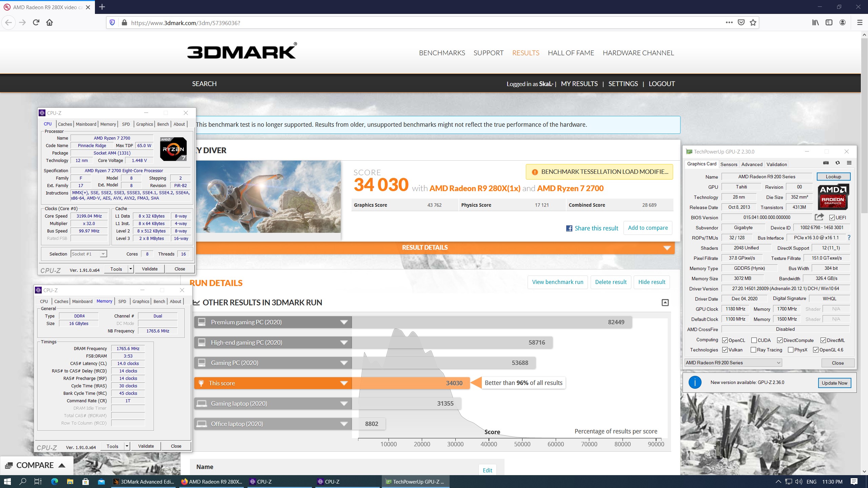The image size is (868, 488).
Task: Open Microsoft Store from taskbar
Action: [x=85, y=482]
